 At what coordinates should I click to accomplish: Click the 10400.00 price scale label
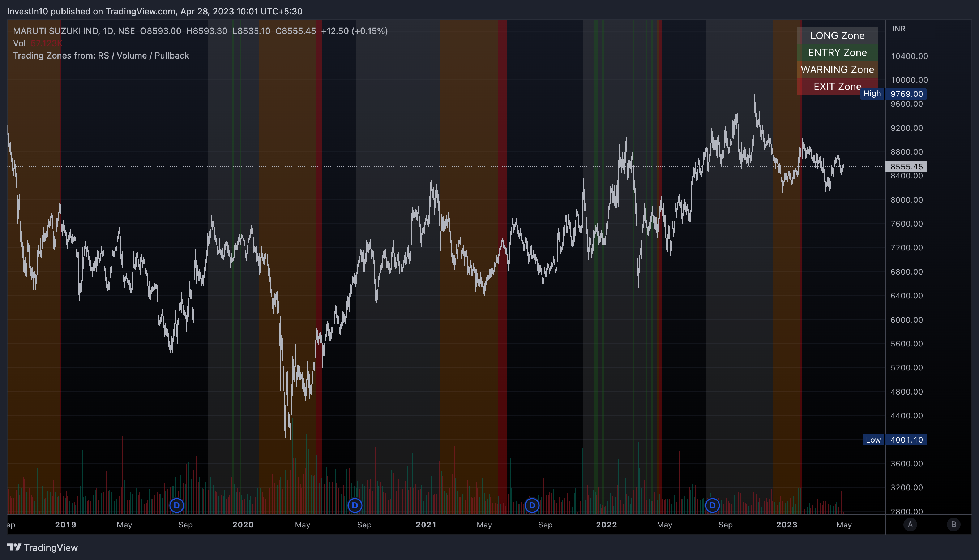click(909, 56)
